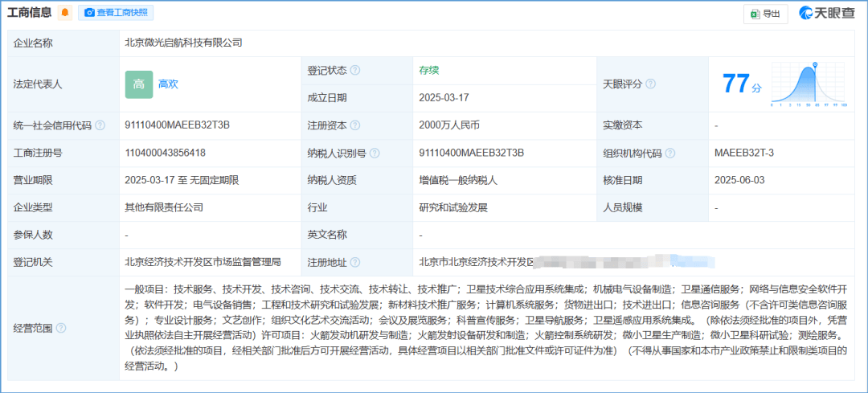Click the green 高 avatar icon
The width and height of the screenshot is (868, 393).
138,84
